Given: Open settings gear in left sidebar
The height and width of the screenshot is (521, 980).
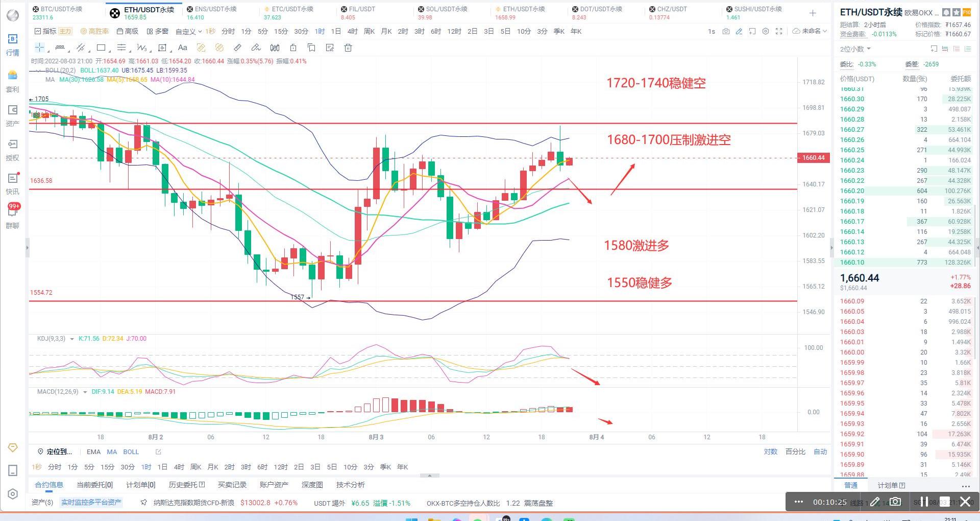Looking at the screenshot, I should pyautogui.click(x=13, y=494).
